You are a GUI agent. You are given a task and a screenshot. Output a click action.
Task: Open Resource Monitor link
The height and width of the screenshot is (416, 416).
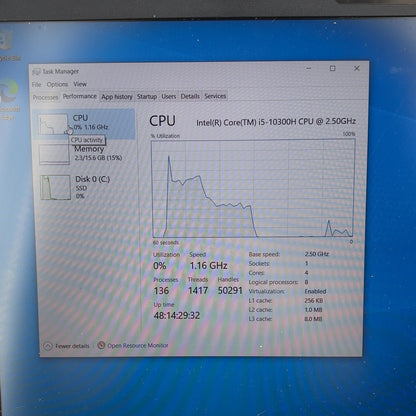138,345
